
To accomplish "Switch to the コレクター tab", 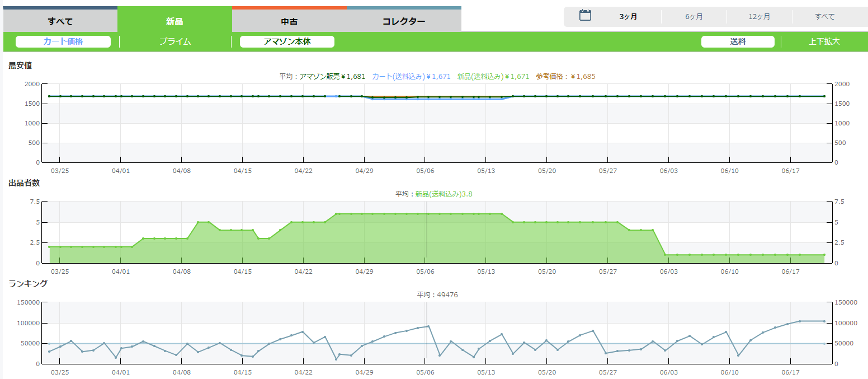I will (404, 22).
